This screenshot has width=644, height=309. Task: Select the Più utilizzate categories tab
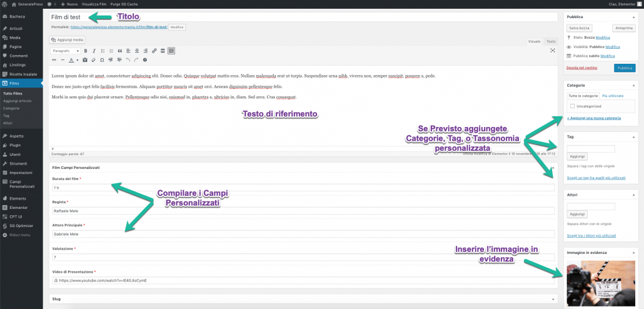pos(612,96)
